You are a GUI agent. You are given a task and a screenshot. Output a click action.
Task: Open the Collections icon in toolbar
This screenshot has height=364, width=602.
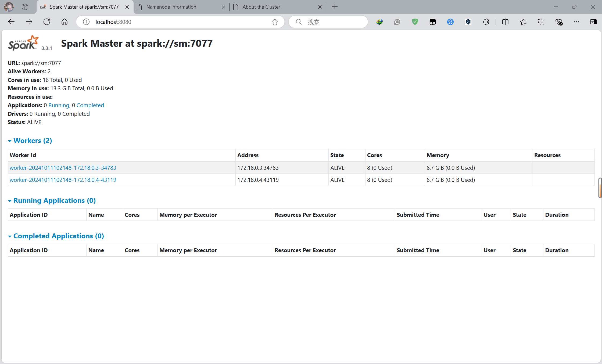[x=541, y=22]
